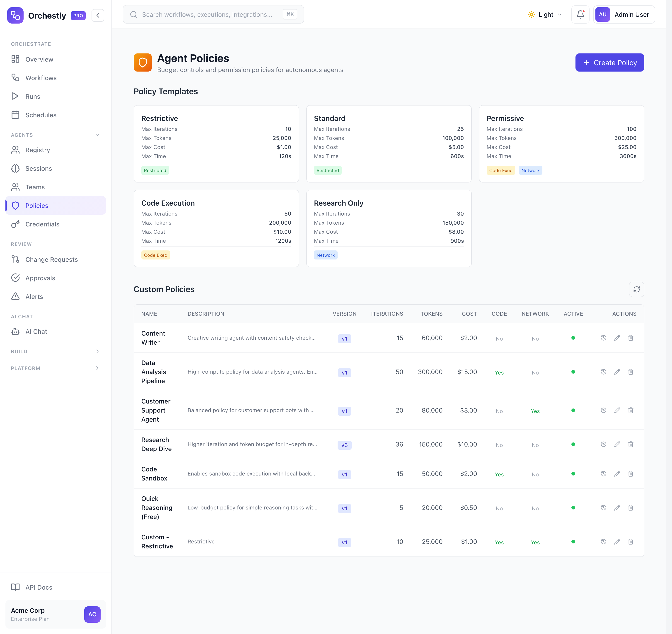The image size is (672, 634).
Task: Go to Workflows in the sidebar
Action: pyautogui.click(x=56, y=78)
